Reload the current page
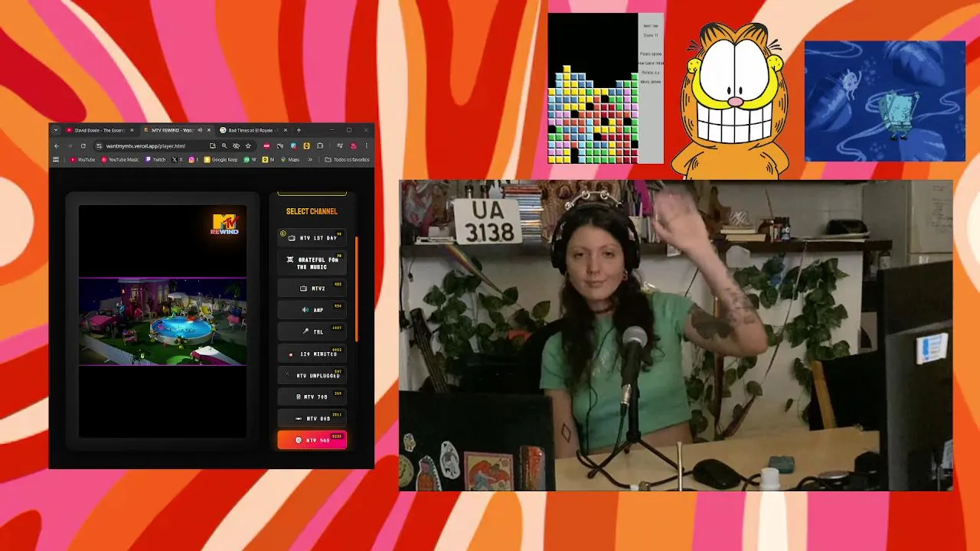 point(83,146)
